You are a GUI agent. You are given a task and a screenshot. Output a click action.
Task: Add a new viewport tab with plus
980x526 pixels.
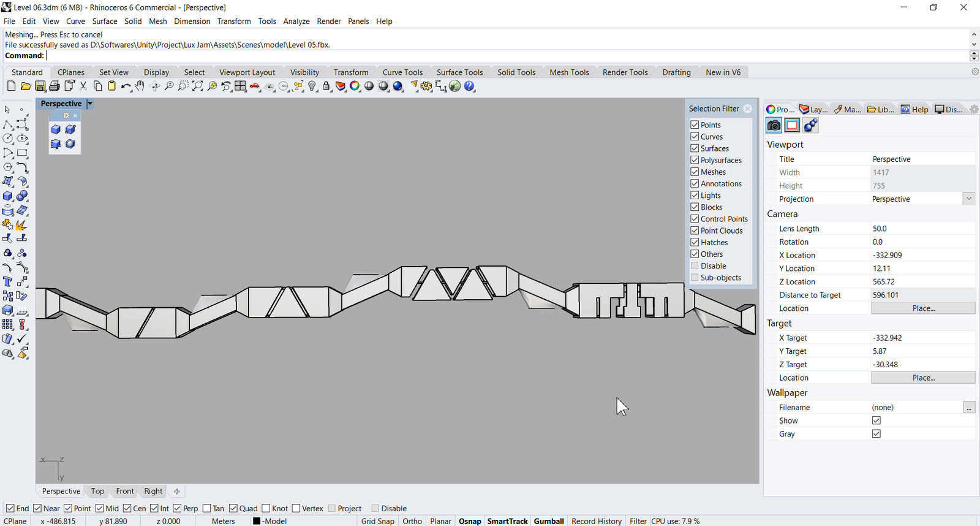point(177,491)
